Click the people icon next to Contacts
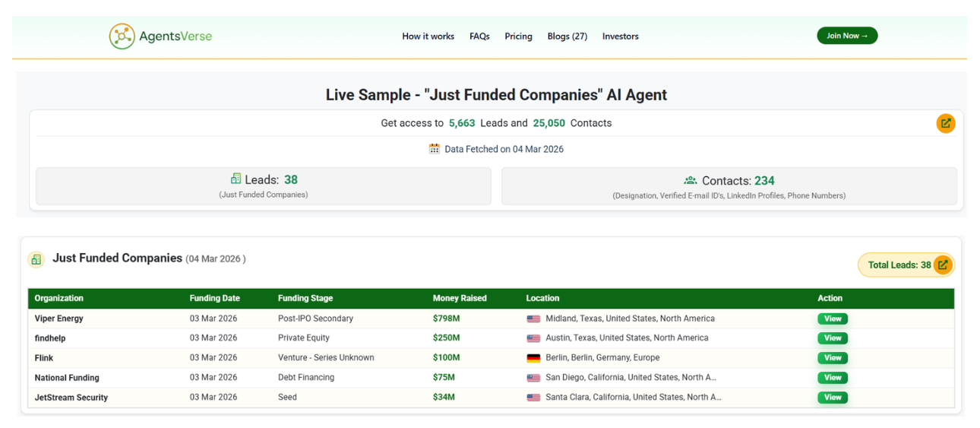This screenshot has height=428, width=980. coord(690,181)
